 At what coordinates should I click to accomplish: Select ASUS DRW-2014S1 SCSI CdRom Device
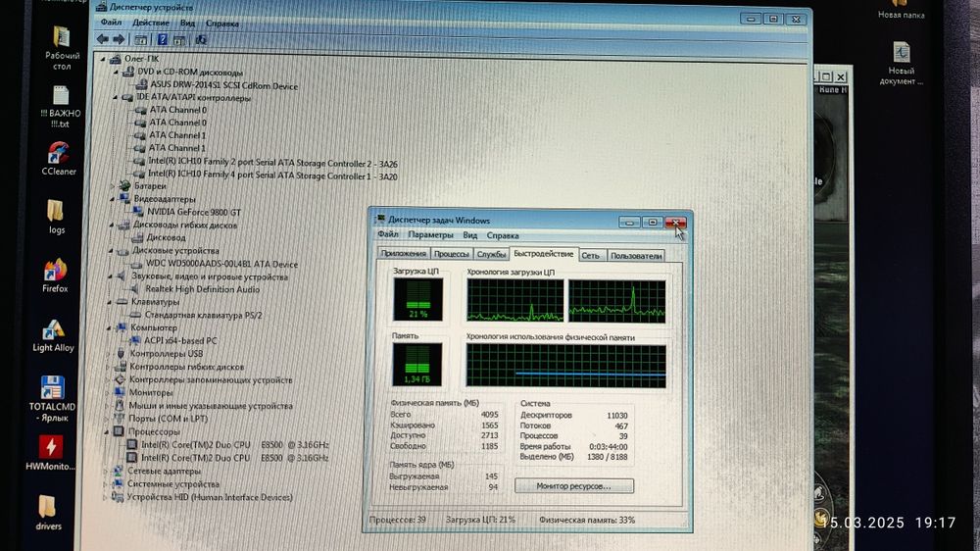223,85
